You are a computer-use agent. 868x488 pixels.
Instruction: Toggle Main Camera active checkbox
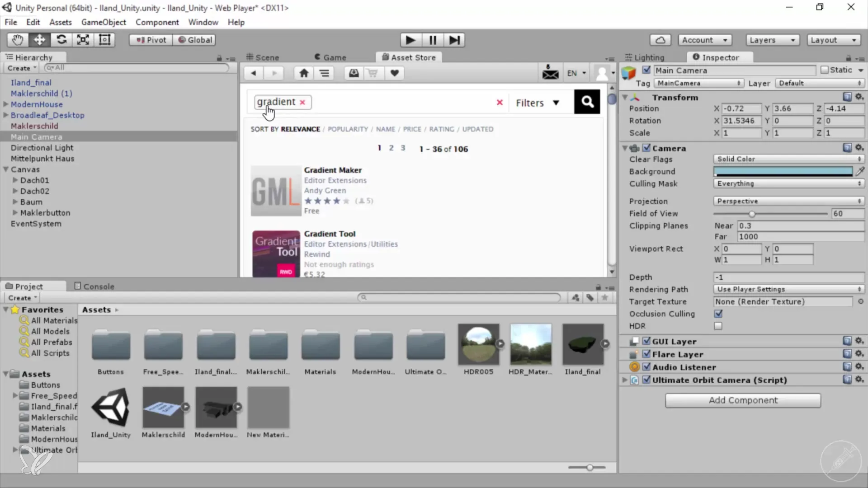646,70
